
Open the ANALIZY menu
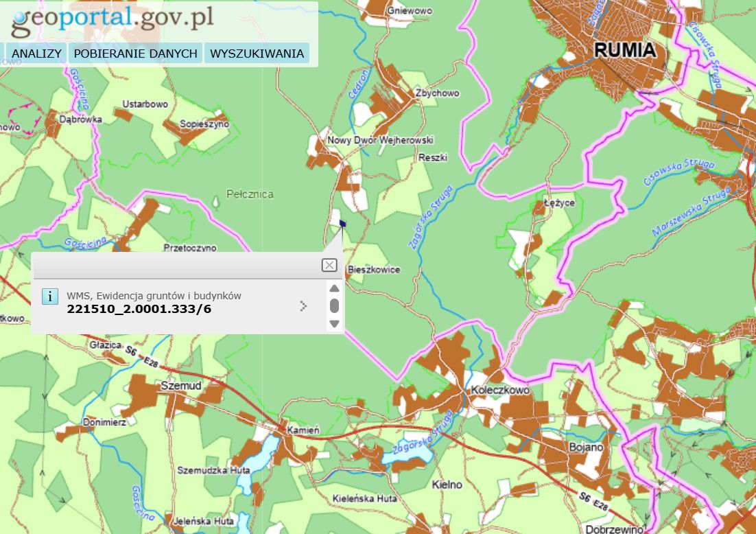(x=37, y=54)
